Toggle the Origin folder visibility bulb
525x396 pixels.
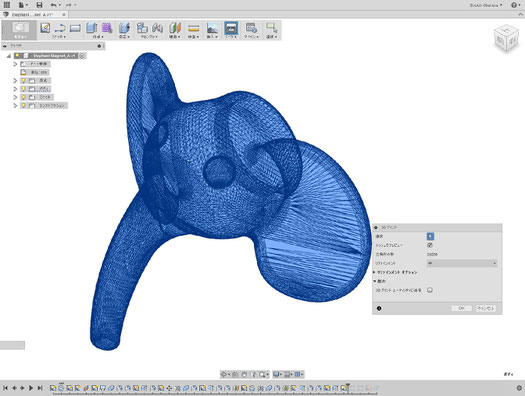pos(23,81)
